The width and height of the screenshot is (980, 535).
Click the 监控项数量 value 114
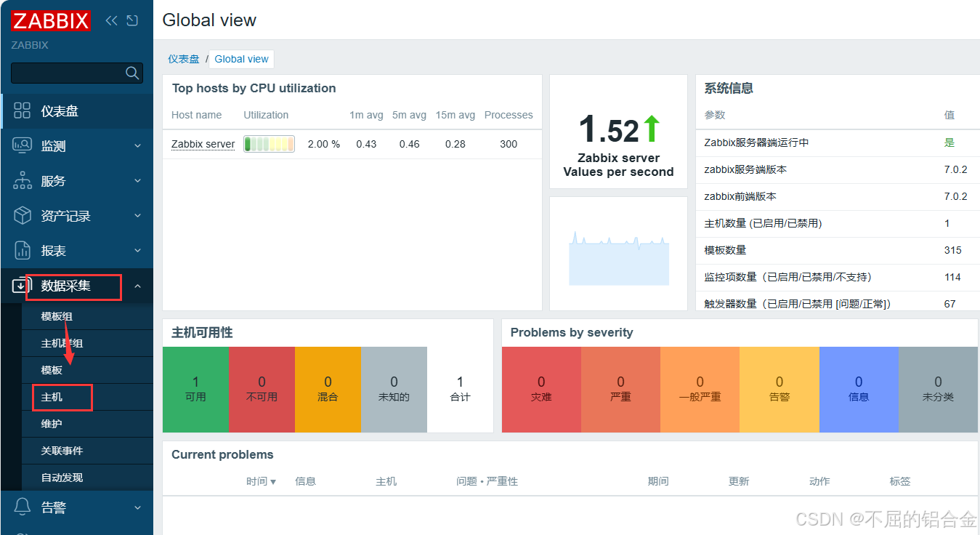952,277
